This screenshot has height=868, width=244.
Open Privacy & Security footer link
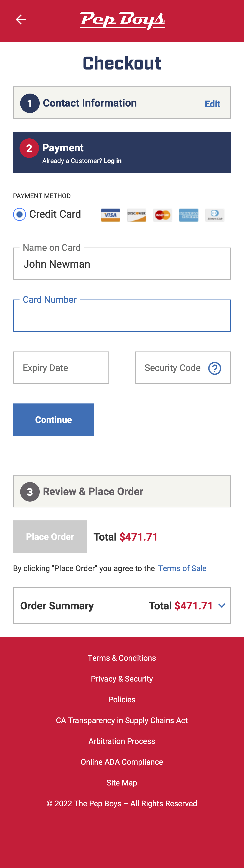pyautogui.click(x=122, y=679)
